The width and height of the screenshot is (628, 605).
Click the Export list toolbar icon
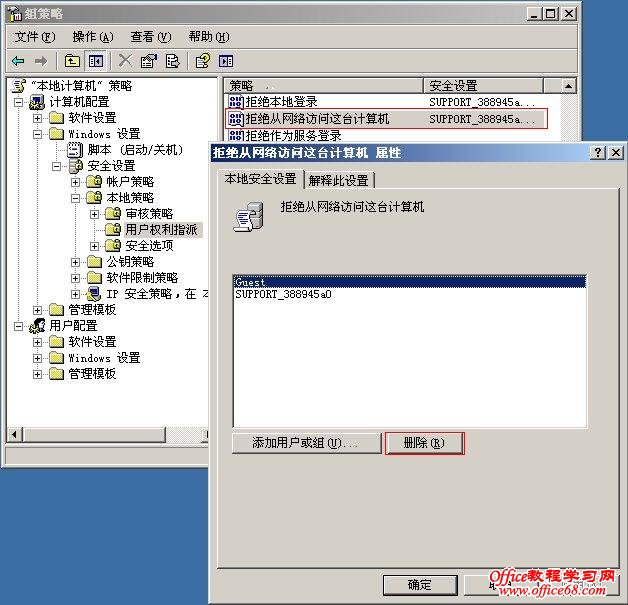pyautogui.click(x=173, y=61)
